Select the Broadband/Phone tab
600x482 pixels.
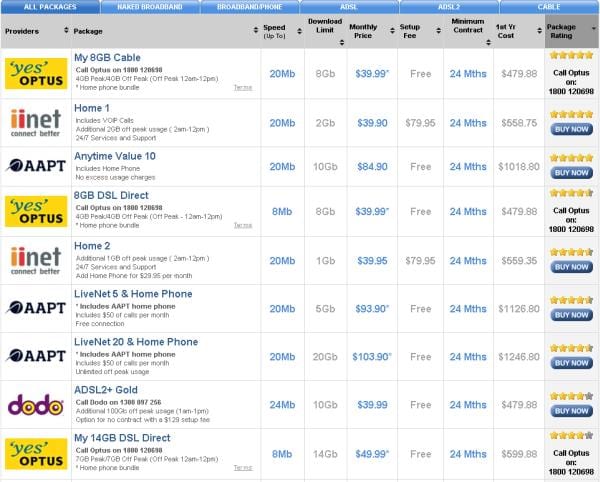pos(249,7)
